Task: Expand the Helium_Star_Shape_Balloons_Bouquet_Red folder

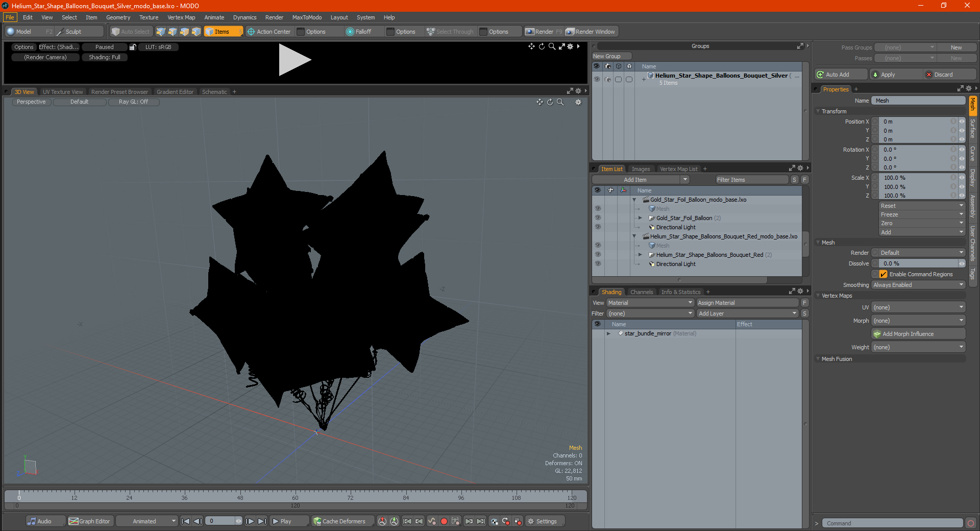Action: click(640, 255)
